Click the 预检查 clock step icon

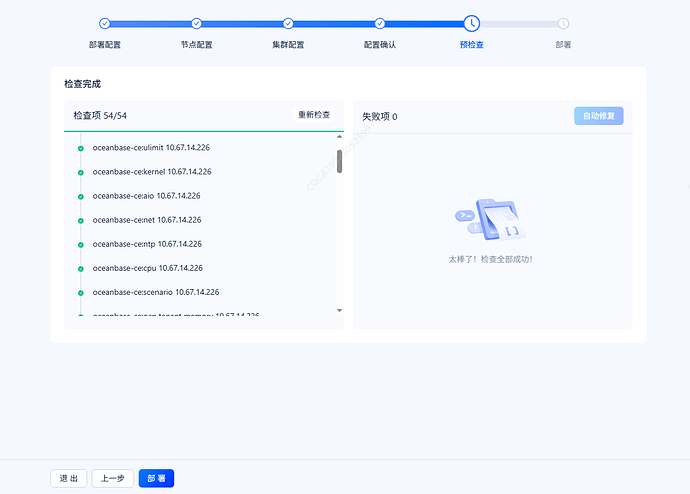click(472, 23)
